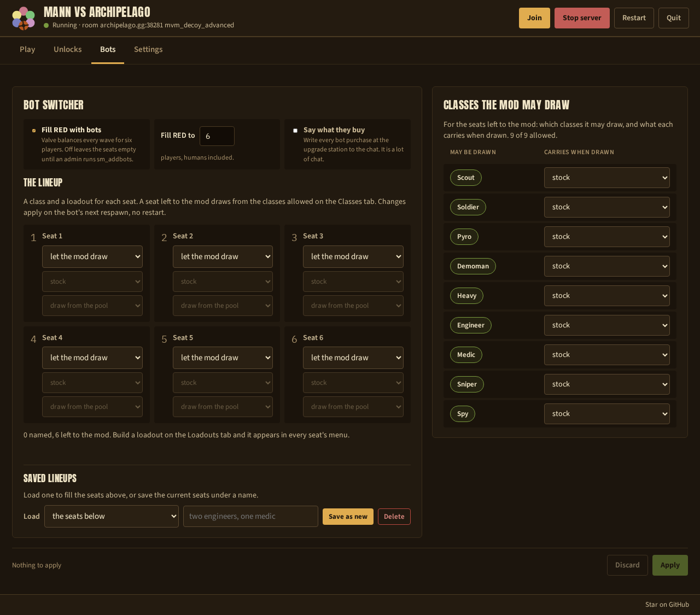Open Seat 6 'let the mod draw' dropdown
This screenshot has height=615, width=700.
[353, 358]
